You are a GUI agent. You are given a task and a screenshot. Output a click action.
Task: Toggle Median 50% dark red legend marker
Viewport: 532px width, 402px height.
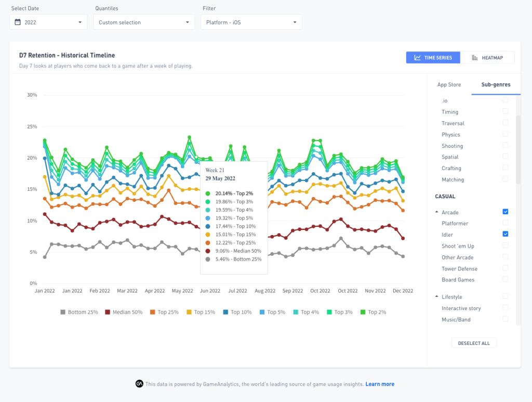pos(108,312)
